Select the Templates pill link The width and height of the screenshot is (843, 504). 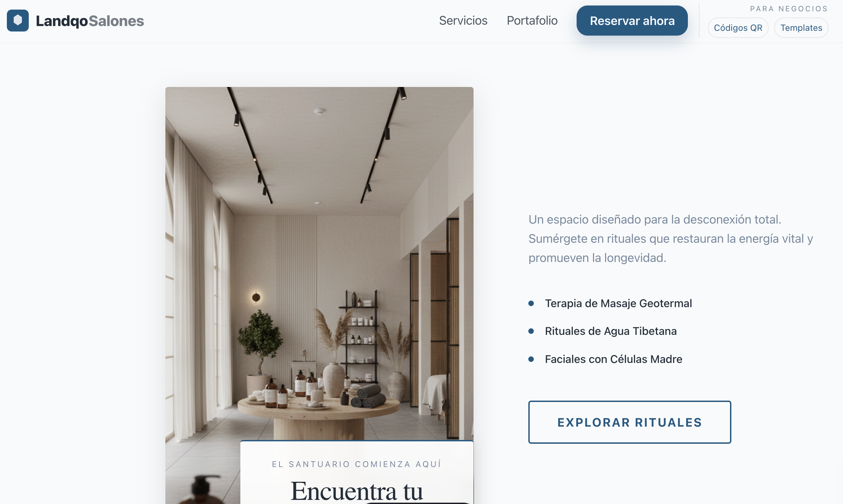coord(801,28)
